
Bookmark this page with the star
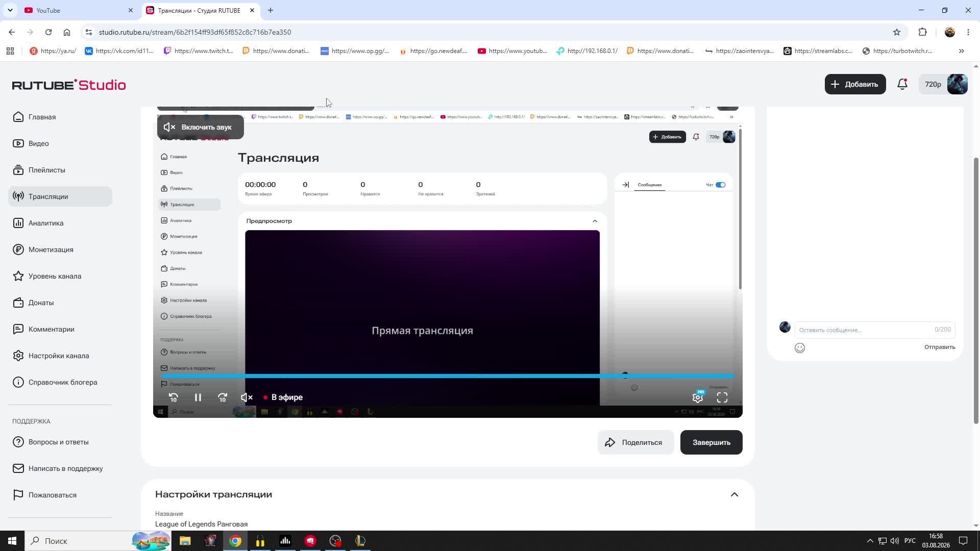[x=897, y=32]
